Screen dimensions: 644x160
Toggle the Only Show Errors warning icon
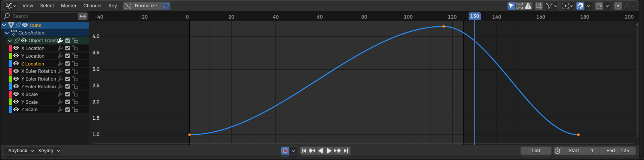[x=528, y=6]
